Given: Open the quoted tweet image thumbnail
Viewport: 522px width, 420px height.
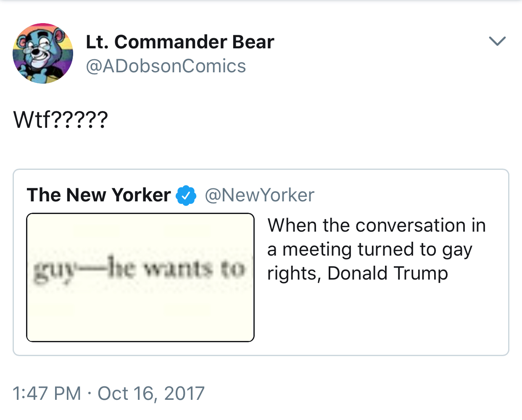Looking at the screenshot, I should point(140,277).
